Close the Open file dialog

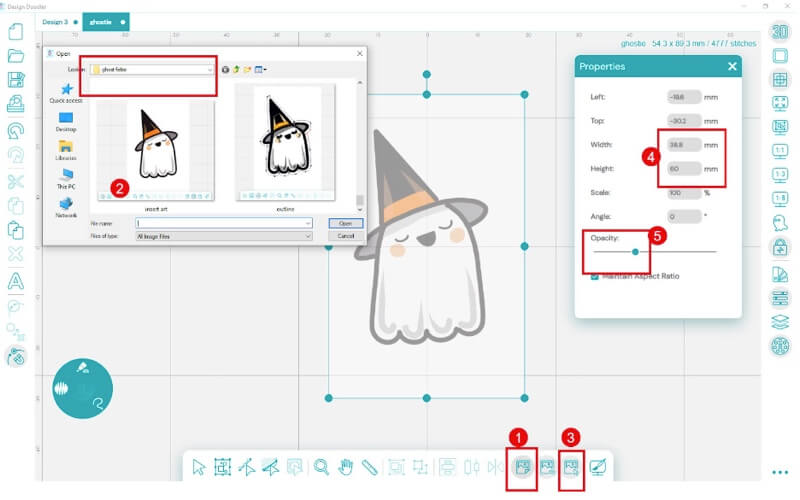[360, 54]
